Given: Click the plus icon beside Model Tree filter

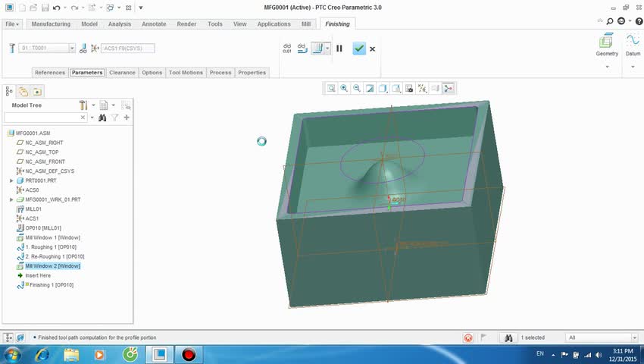Looking at the screenshot, I should 127,118.
